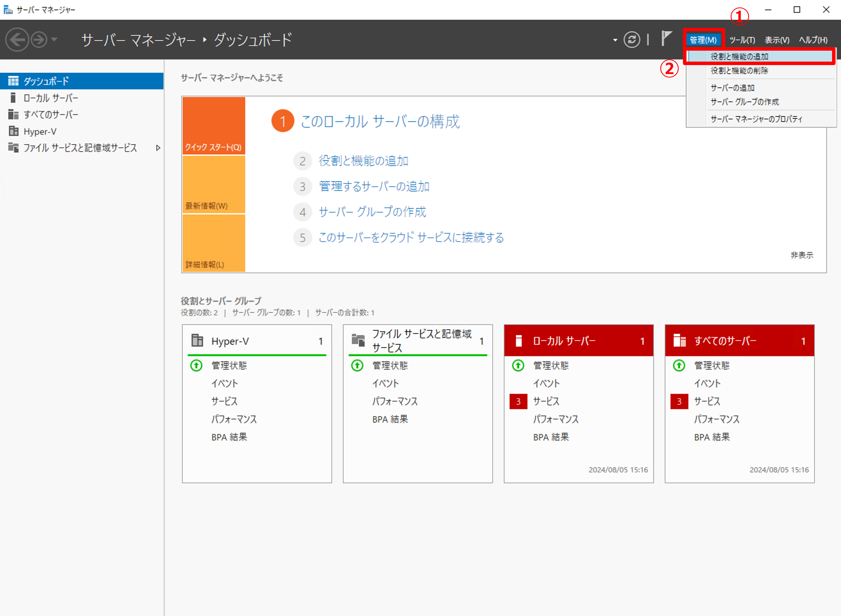
Task: Click Server Manager title bar app icon
Action: pos(8,10)
